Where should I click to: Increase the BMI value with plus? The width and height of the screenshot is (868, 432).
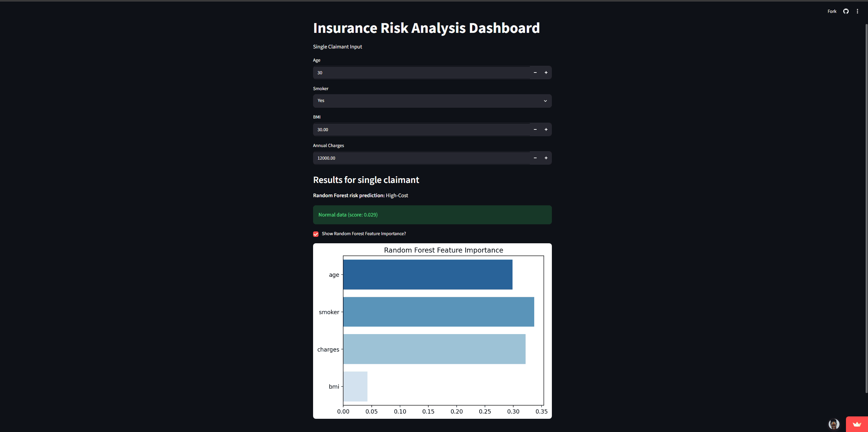coord(546,129)
